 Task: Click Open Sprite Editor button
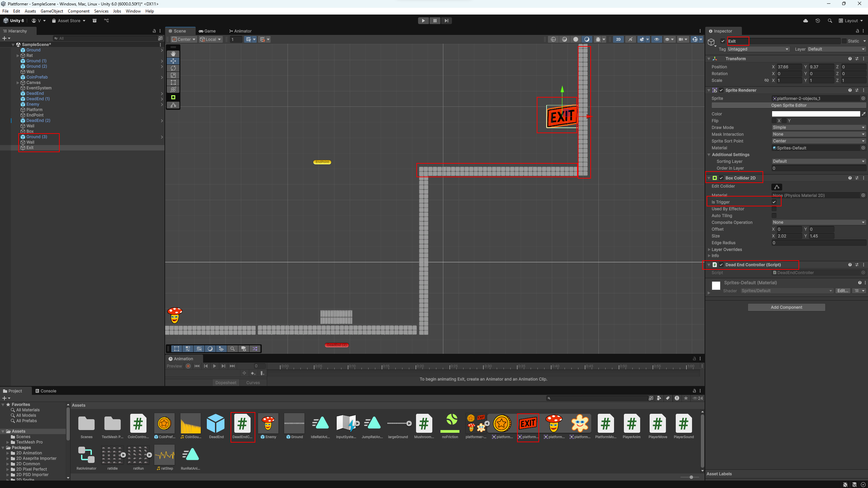click(789, 105)
